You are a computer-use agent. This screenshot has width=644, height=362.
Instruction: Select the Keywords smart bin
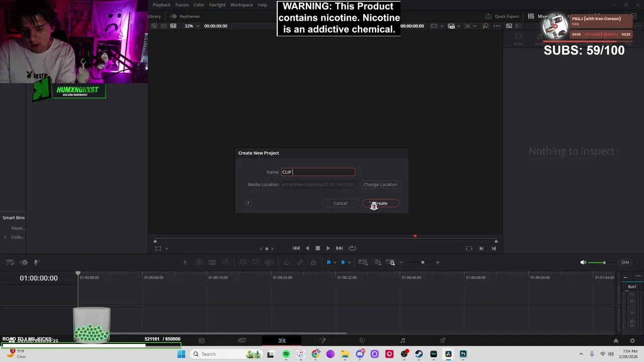18,228
